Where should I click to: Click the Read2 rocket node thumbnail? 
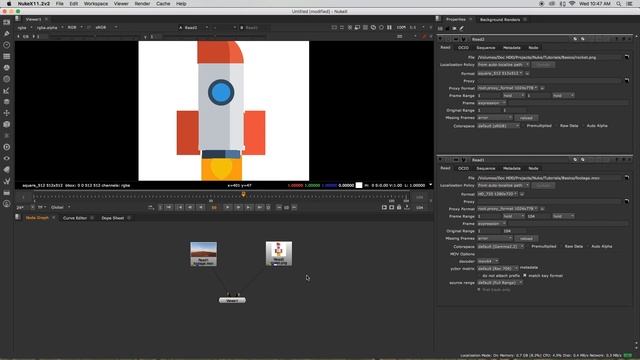click(x=279, y=253)
